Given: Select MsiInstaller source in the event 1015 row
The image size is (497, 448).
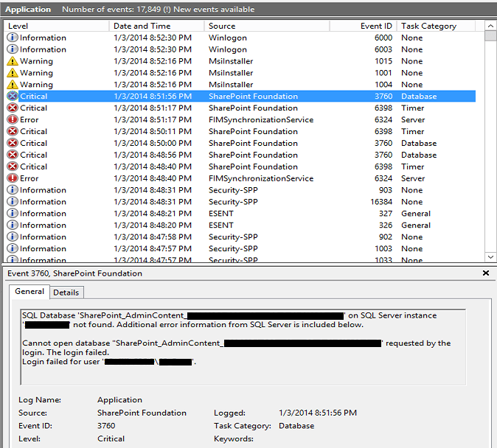Looking at the screenshot, I should [x=231, y=61].
